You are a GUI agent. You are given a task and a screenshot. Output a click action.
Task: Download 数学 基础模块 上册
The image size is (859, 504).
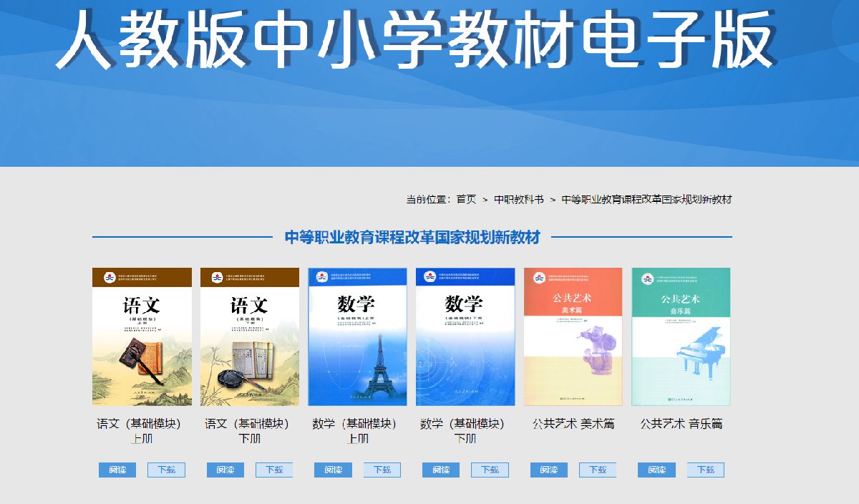(x=382, y=470)
